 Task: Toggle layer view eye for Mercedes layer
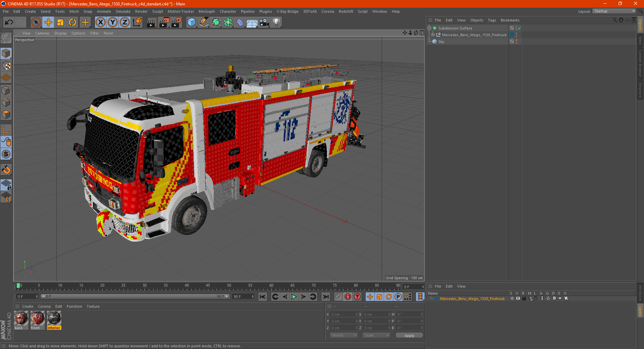tap(518, 298)
